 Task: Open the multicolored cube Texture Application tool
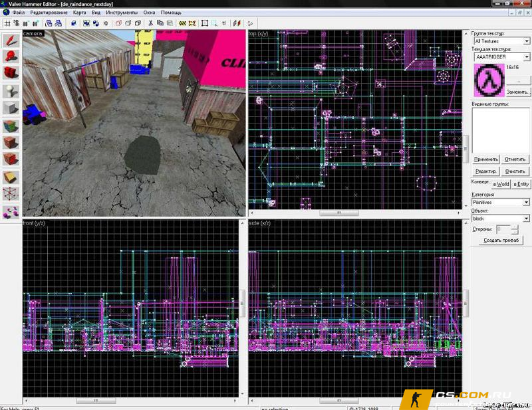tap(11, 126)
